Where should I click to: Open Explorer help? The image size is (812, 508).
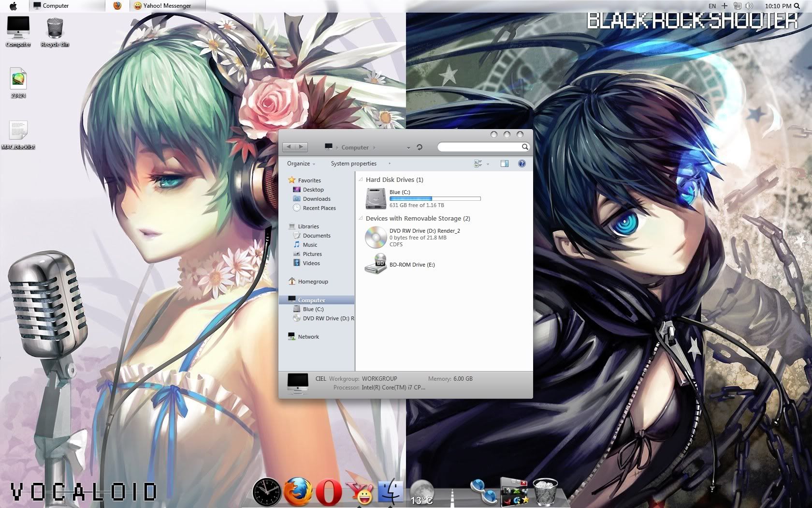pos(522,164)
